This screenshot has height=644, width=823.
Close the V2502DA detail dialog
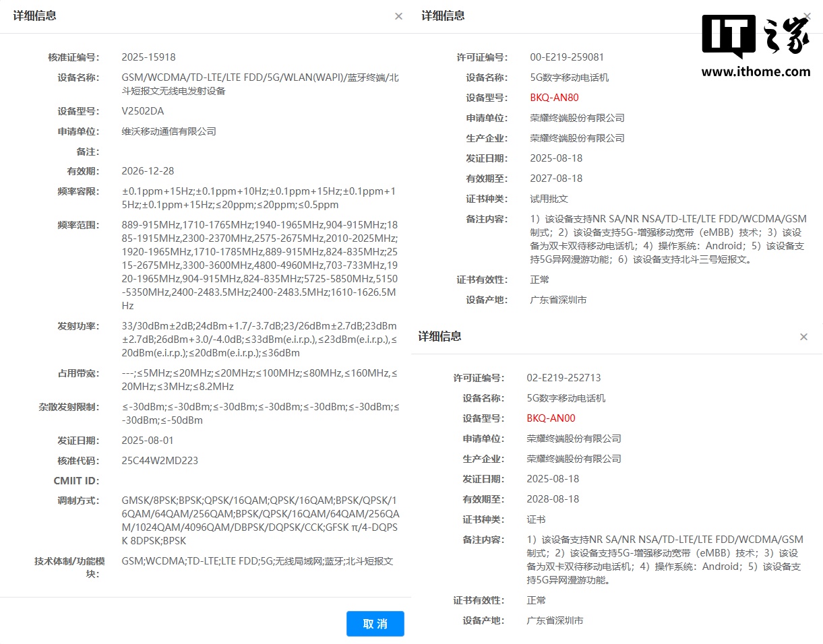398,16
